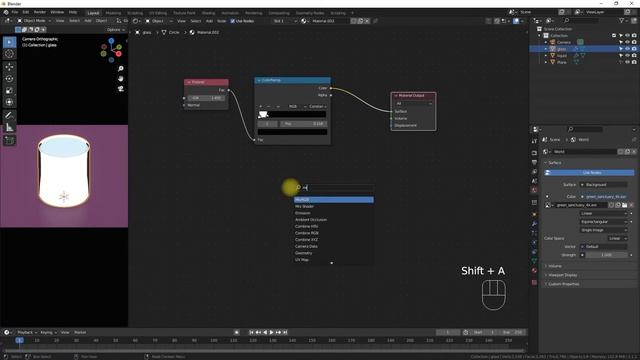This screenshot has height=360, width=640.
Task: Open the Render menu
Action: (40, 12)
